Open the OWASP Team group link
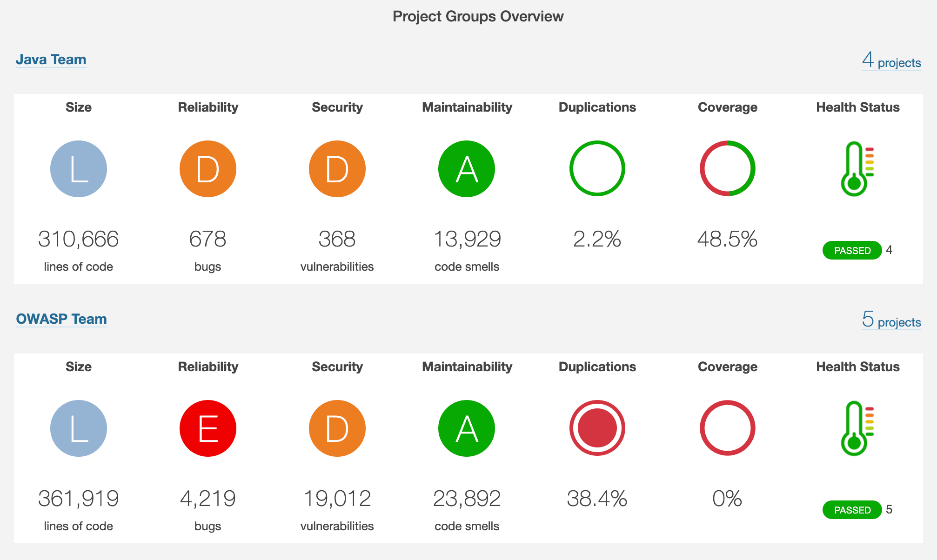The image size is (937, 560). [x=61, y=319]
